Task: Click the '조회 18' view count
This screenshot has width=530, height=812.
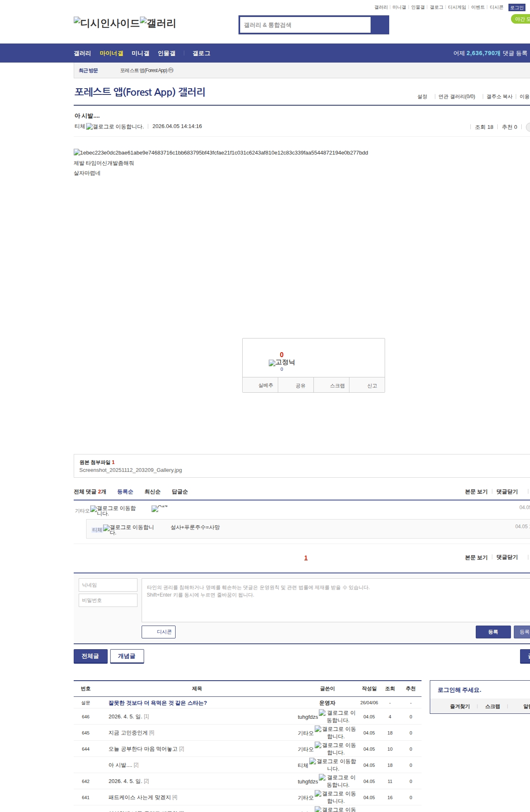Action: 484,127
